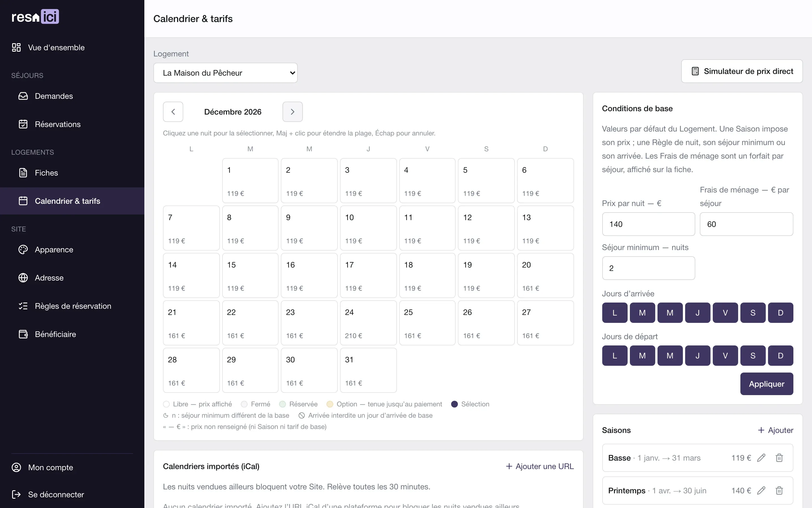The image size is (812, 508).
Task: Toggle V (vendredi) in Jours de départ
Action: [725, 356]
